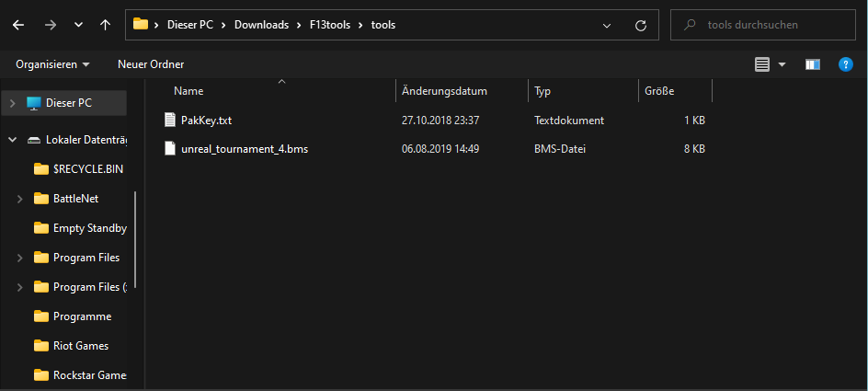Click the Neuer Ordner button
The width and height of the screenshot is (868, 391).
(x=151, y=64)
